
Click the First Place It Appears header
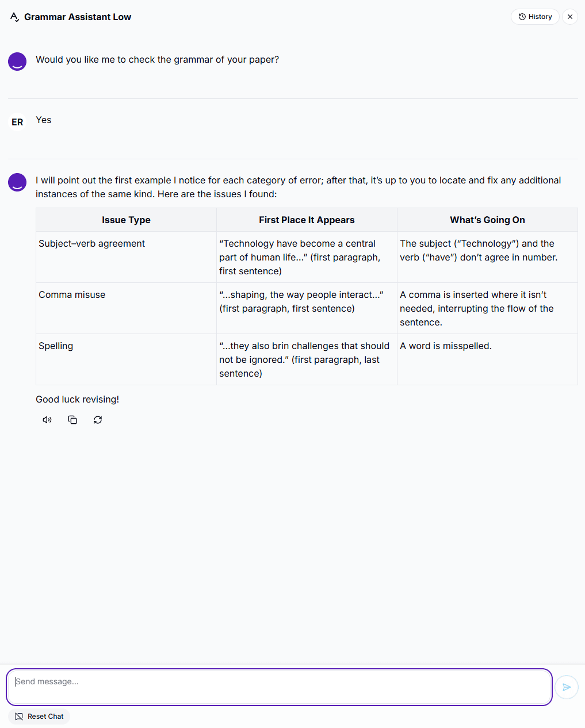(307, 220)
